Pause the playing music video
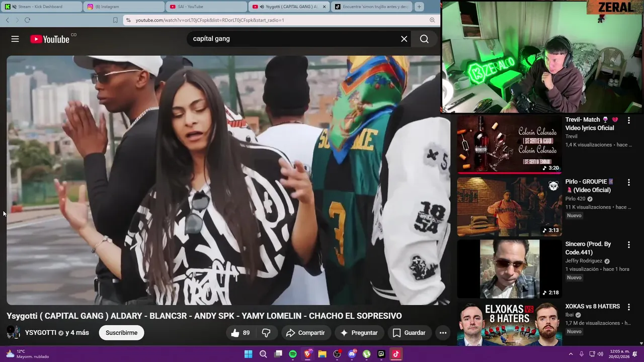This screenshot has width=644, height=362. click(228, 180)
